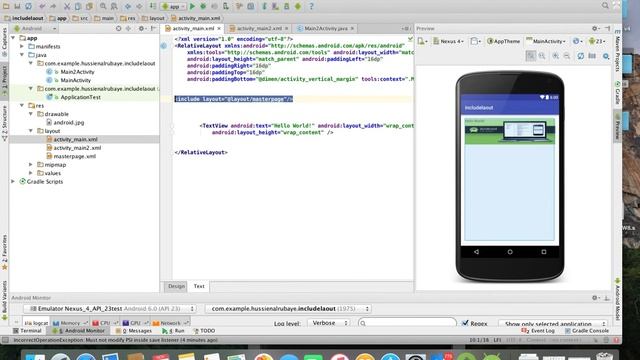Open the Event Log
Viewport: 640px width, 360px height.
(538, 331)
